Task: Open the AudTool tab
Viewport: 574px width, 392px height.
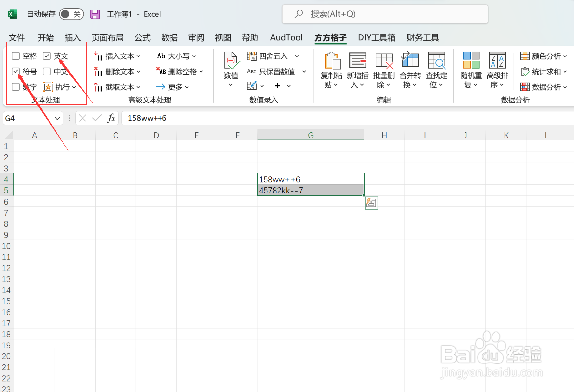Action: [286, 37]
